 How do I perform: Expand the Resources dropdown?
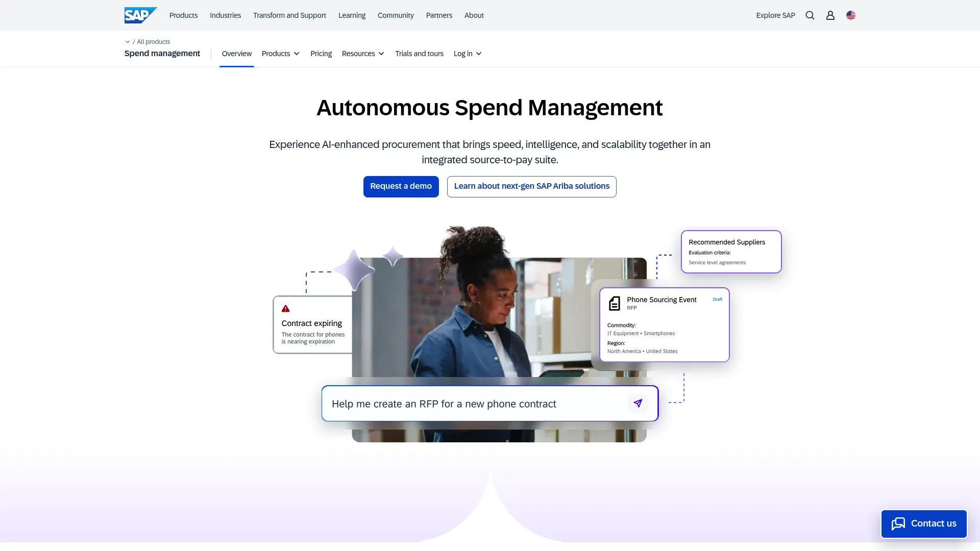pos(363,54)
